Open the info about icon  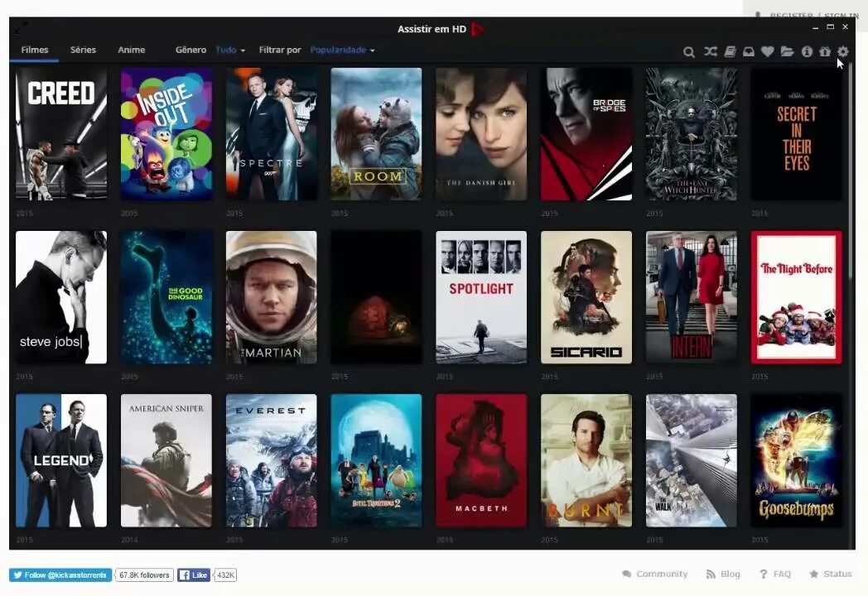coord(807,51)
